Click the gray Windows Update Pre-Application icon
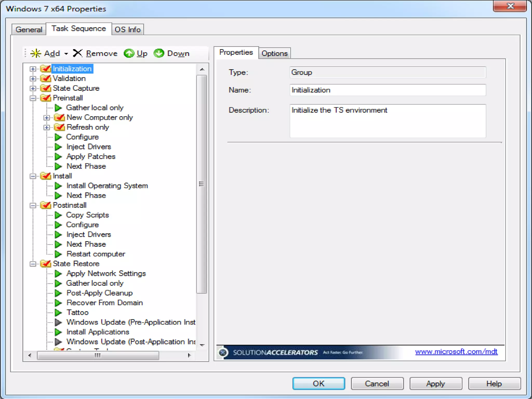The image size is (532, 399). pos(58,322)
